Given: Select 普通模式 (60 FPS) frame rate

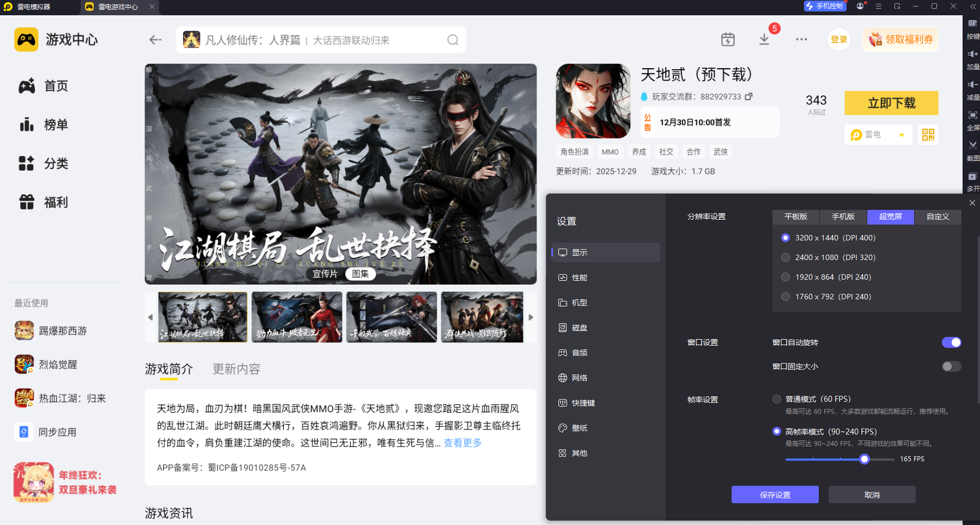Looking at the screenshot, I should point(777,399).
